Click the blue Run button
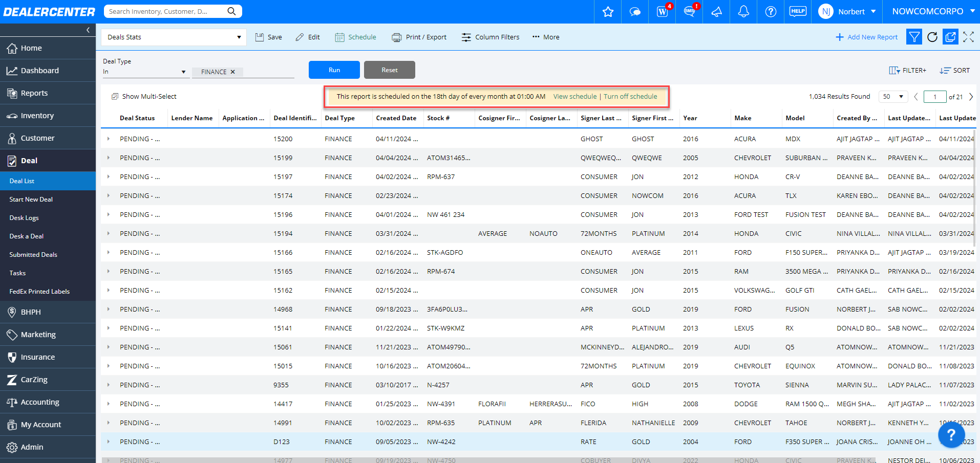The width and height of the screenshot is (980, 463). (x=334, y=70)
